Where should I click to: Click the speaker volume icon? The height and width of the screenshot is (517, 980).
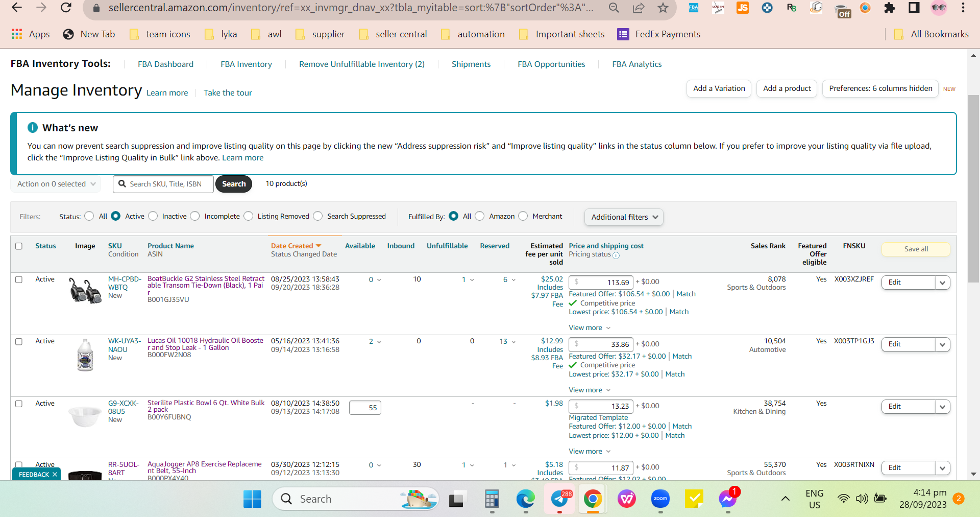pyautogui.click(x=862, y=499)
